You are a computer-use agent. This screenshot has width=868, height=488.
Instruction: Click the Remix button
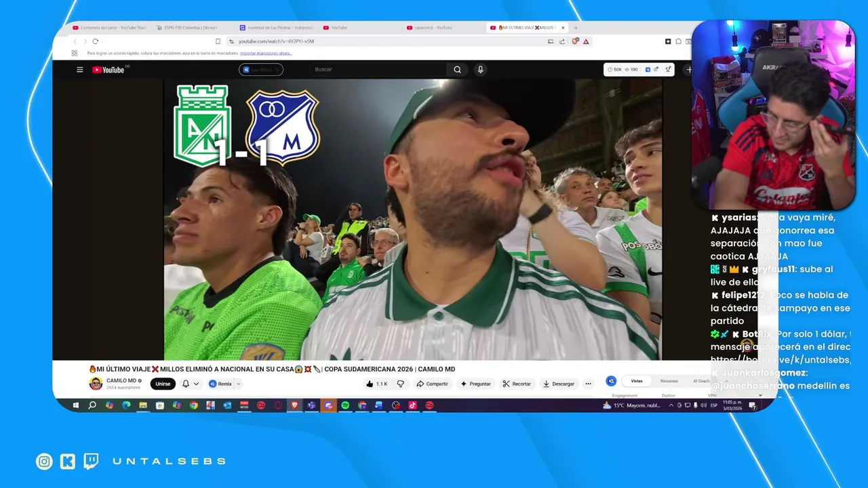pos(220,384)
